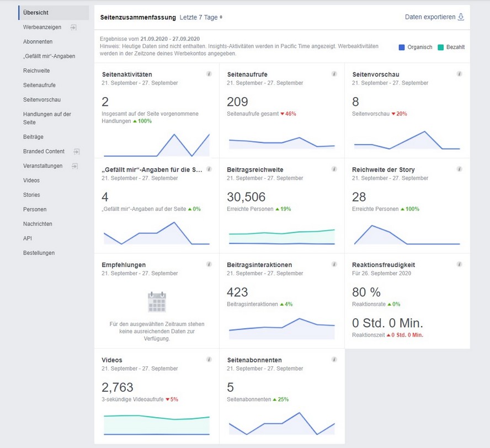
Task: Open Branded Content in sidebar
Action: pyautogui.click(x=44, y=151)
